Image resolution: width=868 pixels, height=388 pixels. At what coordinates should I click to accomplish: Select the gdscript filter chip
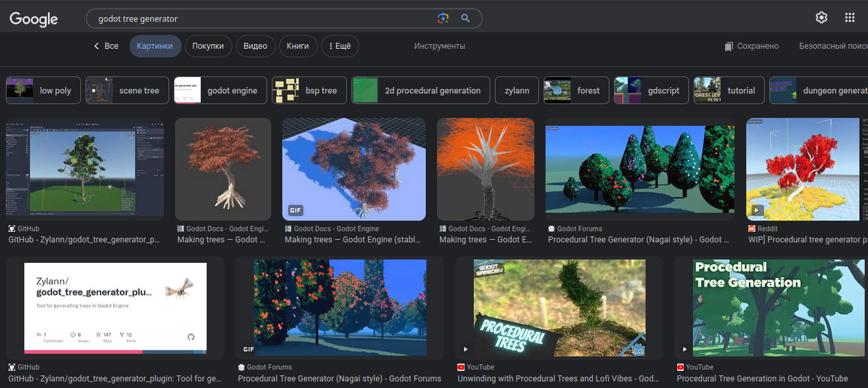click(651, 90)
